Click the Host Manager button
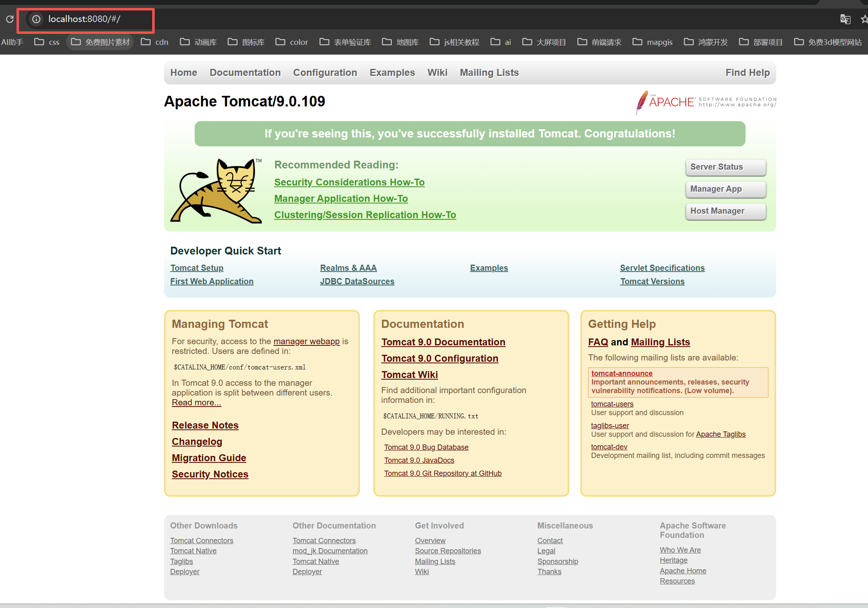This screenshot has width=868, height=608. pos(726,211)
